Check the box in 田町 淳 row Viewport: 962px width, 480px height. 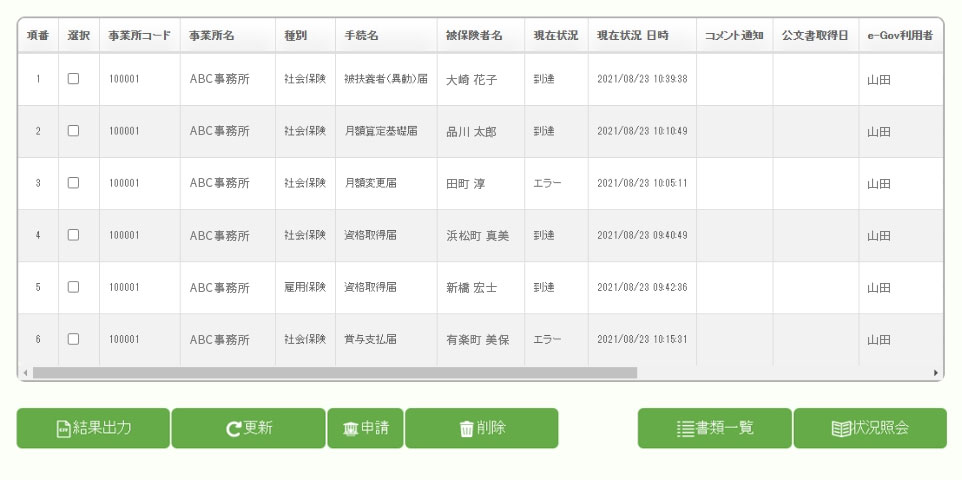74,183
